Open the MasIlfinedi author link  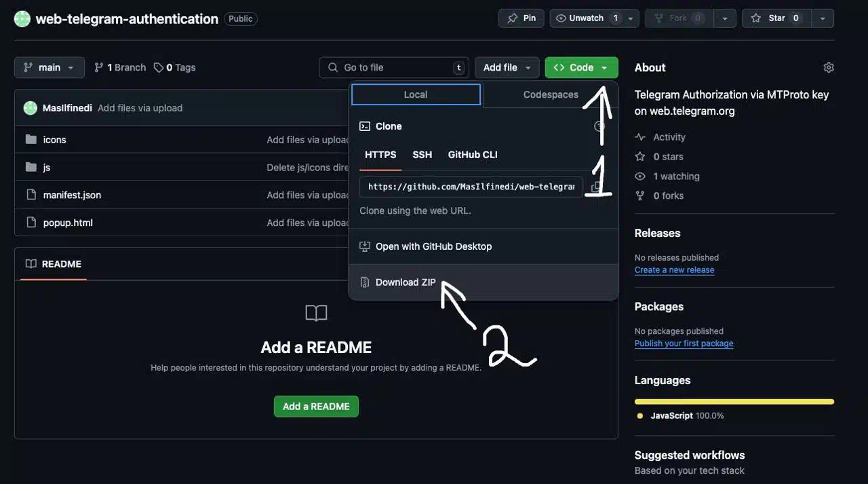[x=67, y=108]
